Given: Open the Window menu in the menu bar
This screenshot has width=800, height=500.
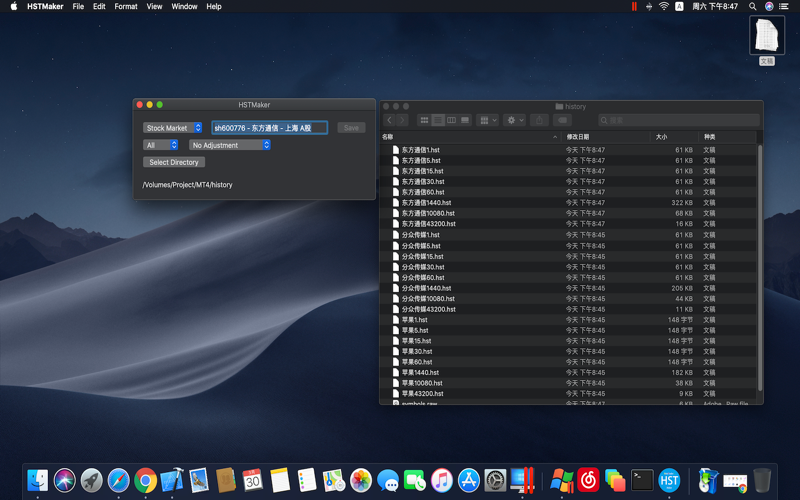Looking at the screenshot, I should tap(184, 6).
